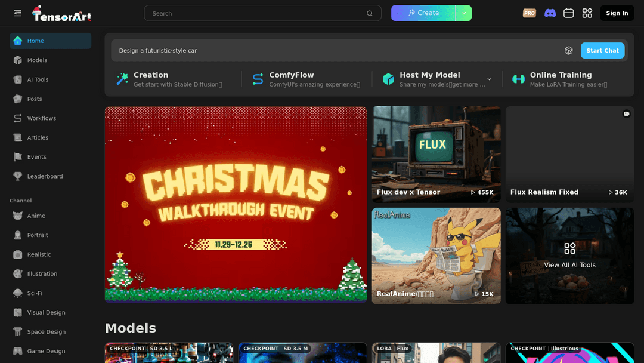Screen dimensions: 644x363
Task: Click the Realistic channel camera icon
Action: coord(18,254)
